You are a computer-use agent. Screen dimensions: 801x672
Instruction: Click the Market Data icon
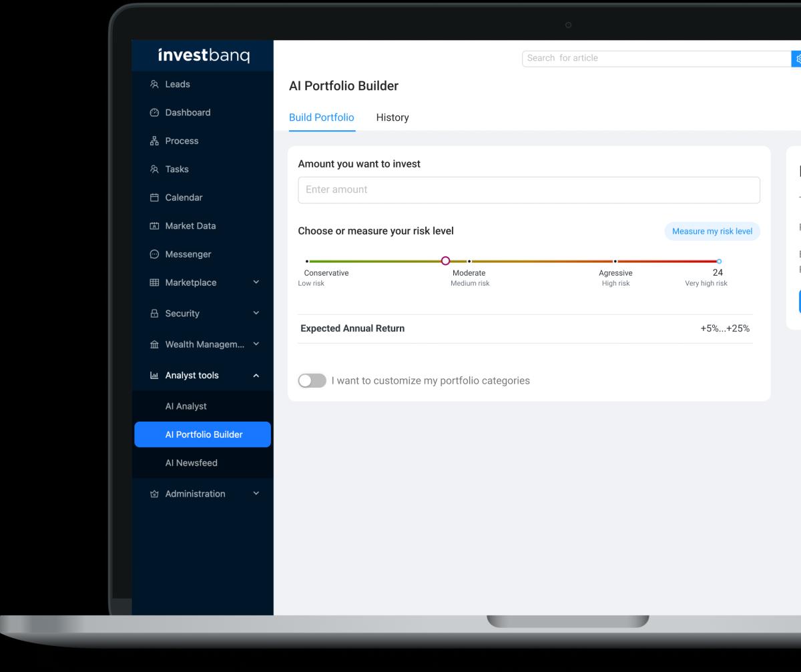pyautogui.click(x=154, y=226)
